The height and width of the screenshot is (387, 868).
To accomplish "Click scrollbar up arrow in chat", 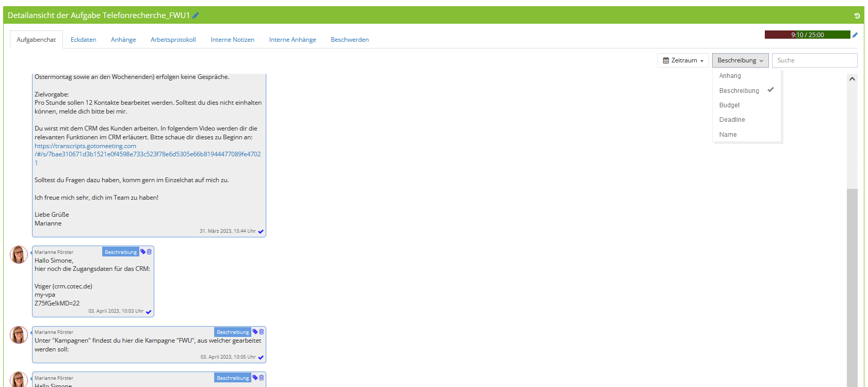I will pos(852,79).
